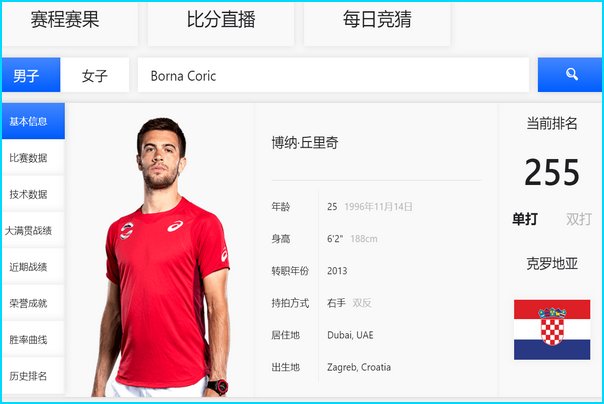Image resolution: width=604 pixels, height=404 pixels.
Task: Click the 克罗地亚 country label
Action: point(552,264)
